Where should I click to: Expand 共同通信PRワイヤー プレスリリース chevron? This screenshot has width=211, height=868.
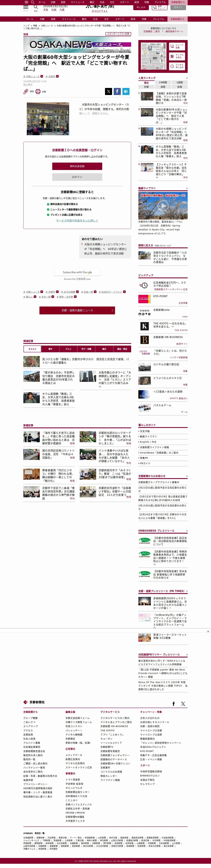(187, 654)
